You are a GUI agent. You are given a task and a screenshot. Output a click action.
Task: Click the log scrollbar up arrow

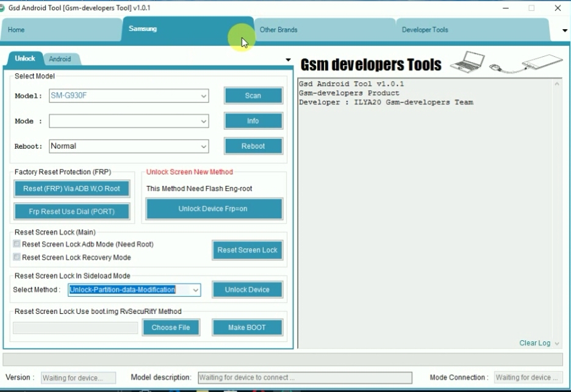point(557,84)
